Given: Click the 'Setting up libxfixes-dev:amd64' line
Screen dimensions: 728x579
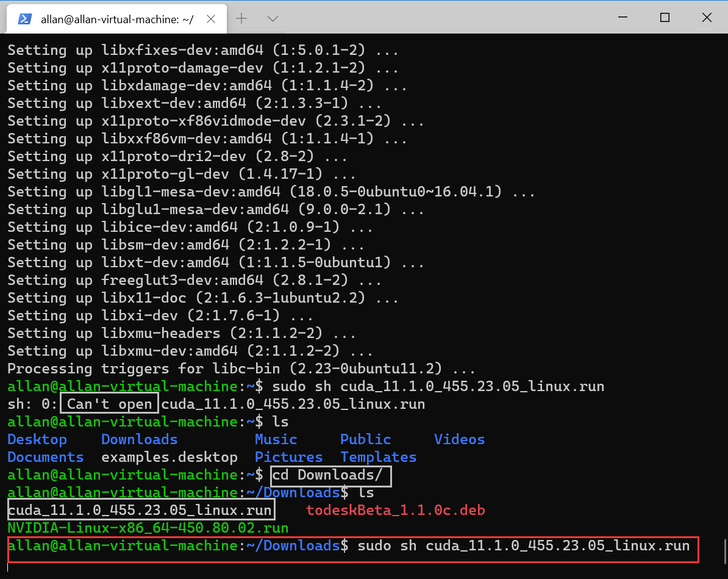Looking at the screenshot, I should tap(203, 50).
